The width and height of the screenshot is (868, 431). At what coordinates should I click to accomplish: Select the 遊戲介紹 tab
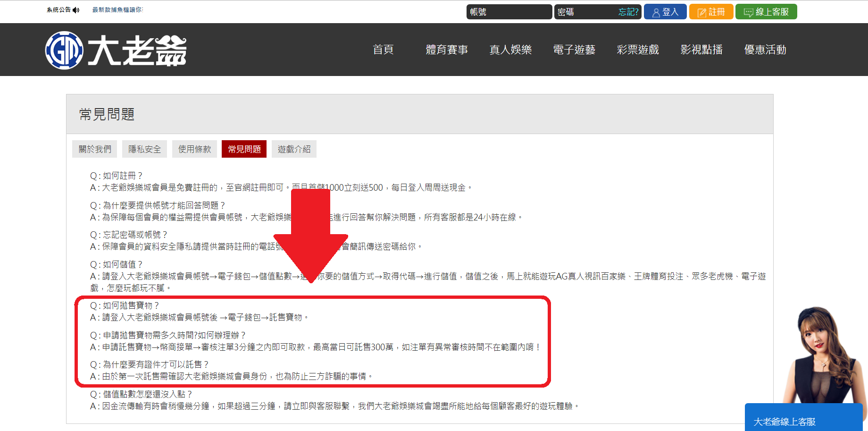[x=294, y=149]
